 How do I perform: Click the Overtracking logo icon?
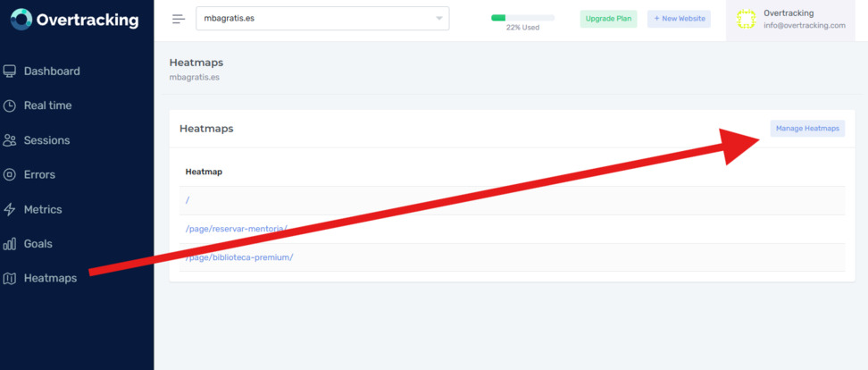pos(21,20)
